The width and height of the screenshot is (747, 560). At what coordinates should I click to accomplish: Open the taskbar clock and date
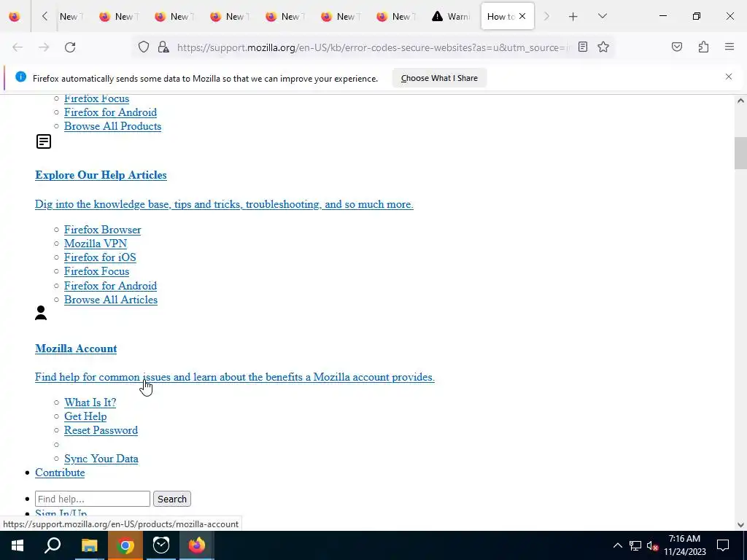pyautogui.click(x=684, y=545)
